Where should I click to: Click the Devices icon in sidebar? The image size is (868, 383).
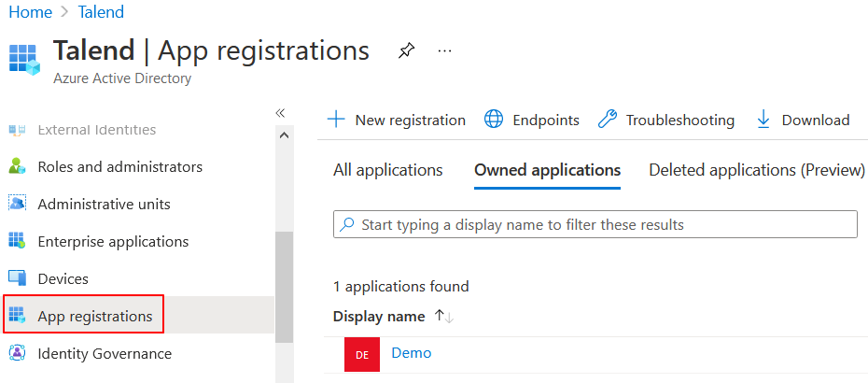(x=17, y=278)
